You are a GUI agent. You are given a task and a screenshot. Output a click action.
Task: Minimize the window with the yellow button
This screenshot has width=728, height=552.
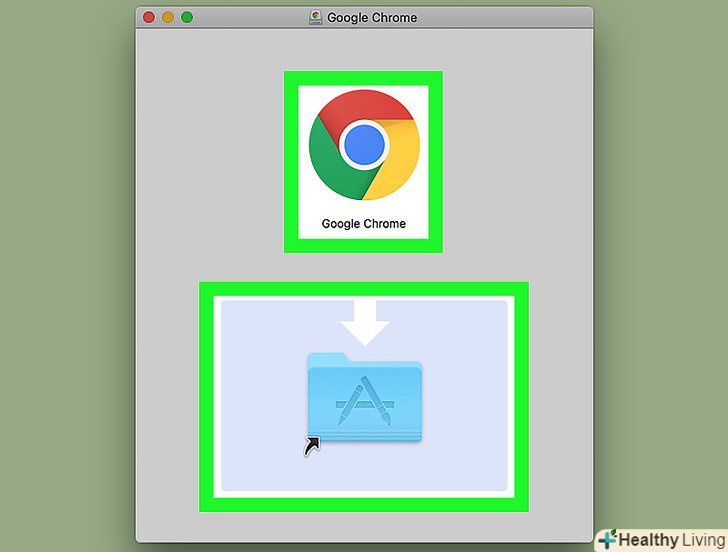pyautogui.click(x=168, y=18)
